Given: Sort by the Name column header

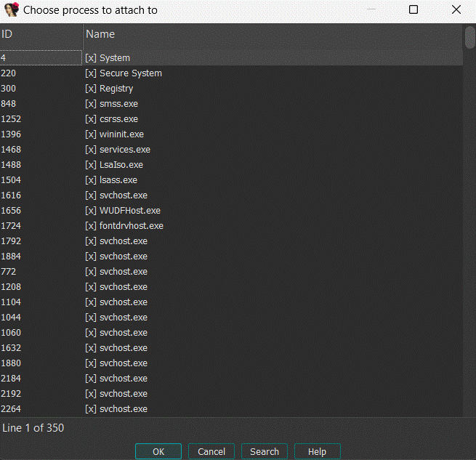Looking at the screenshot, I should [x=273, y=34].
